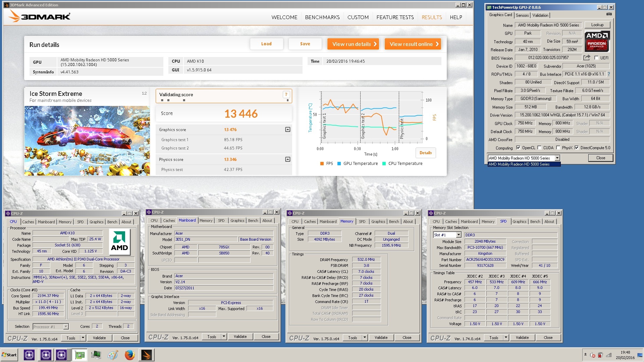Viewport: 644px width, 362px height.
Task: Click the title icon of the CPU-Z SPD window
Action: click(x=431, y=213)
